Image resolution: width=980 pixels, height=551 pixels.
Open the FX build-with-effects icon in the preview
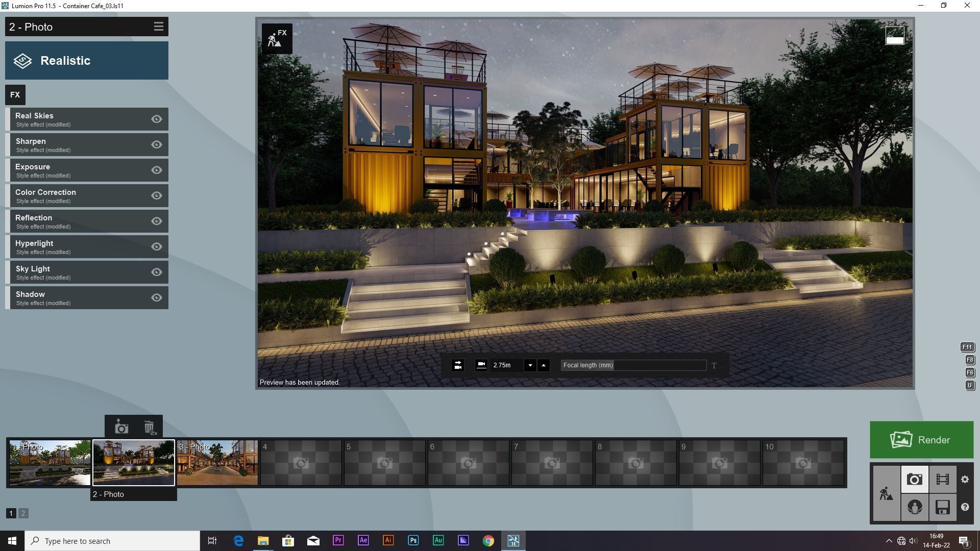pyautogui.click(x=277, y=38)
